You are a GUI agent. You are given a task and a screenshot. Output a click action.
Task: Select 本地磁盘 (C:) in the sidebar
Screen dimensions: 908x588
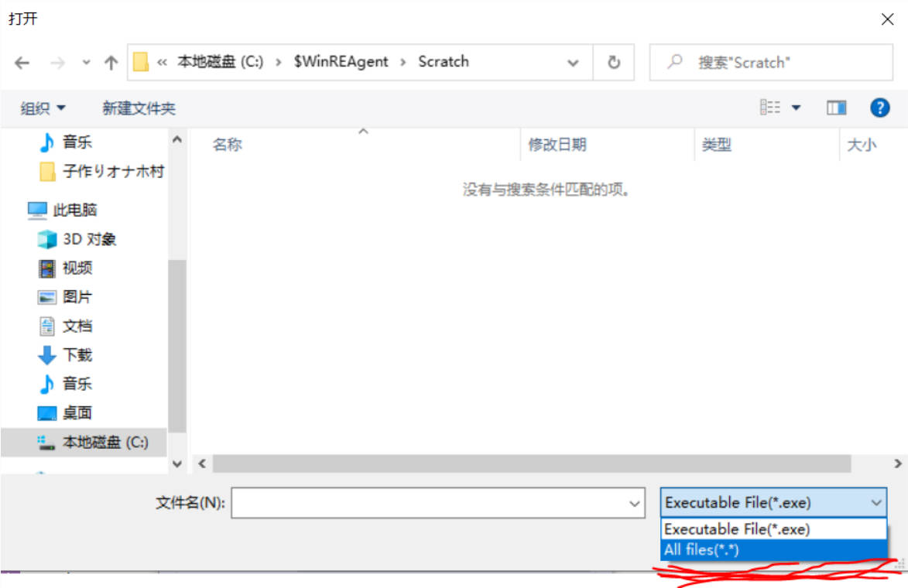(x=105, y=443)
